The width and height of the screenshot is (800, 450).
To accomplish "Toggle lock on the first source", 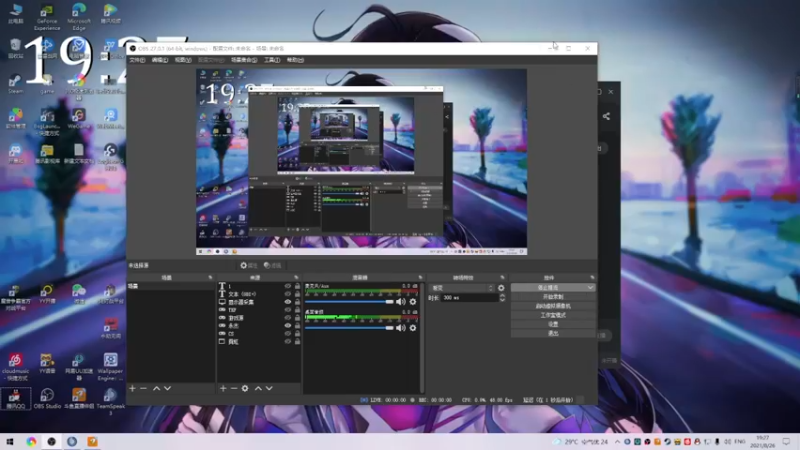I will pyautogui.click(x=296, y=287).
